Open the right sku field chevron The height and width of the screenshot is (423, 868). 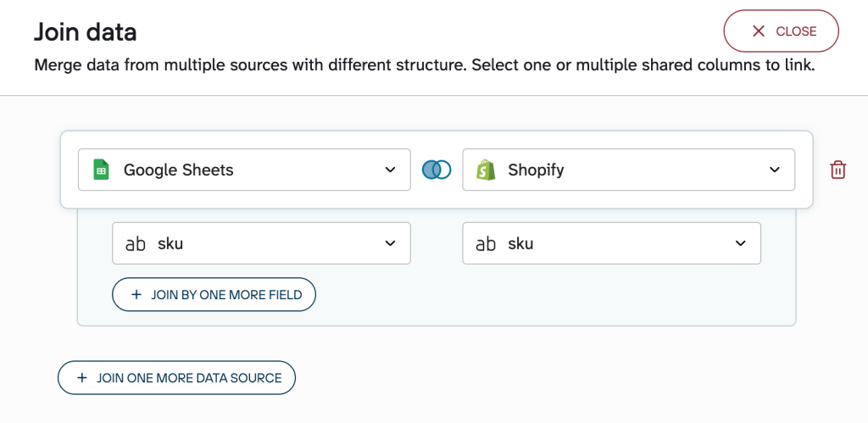[x=740, y=243]
